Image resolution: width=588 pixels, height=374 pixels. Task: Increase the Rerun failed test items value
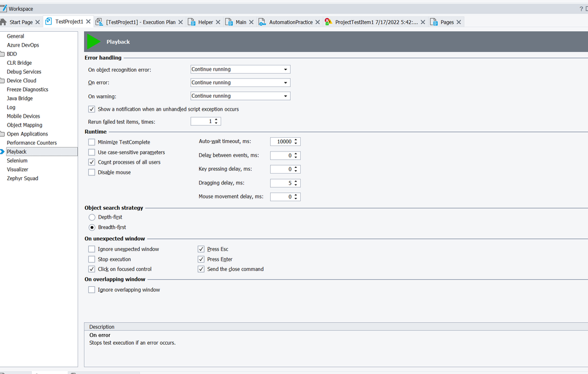click(x=217, y=120)
